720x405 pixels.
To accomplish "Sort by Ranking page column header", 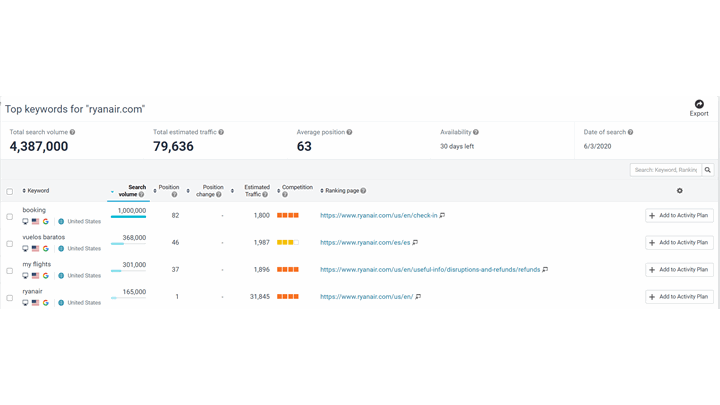I will [343, 191].
